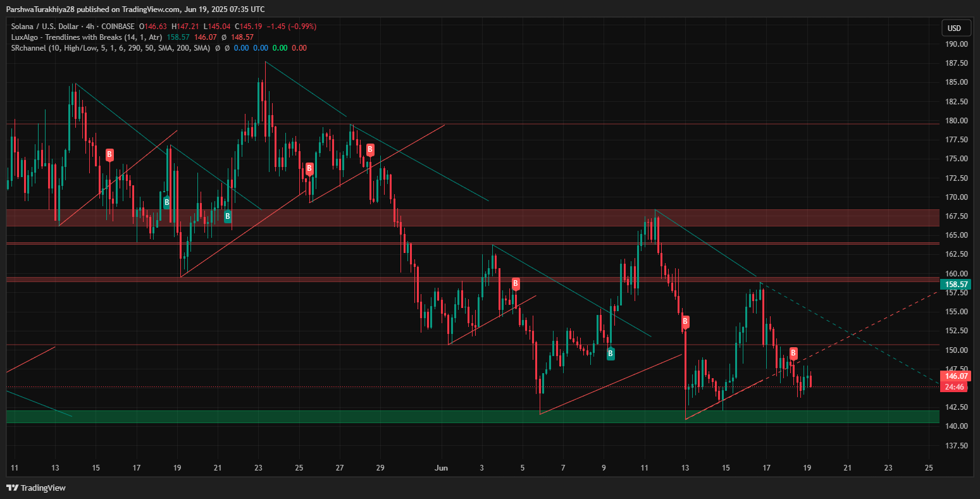The image size is (980, 499).
Task: Select the red B marker near June 18
Action: [793, 354]
